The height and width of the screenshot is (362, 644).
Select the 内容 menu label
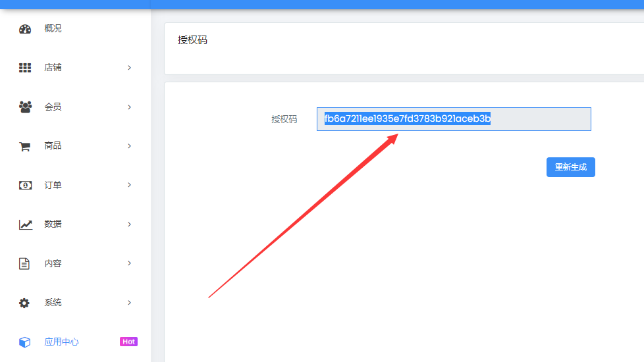(x=53, y=263)
